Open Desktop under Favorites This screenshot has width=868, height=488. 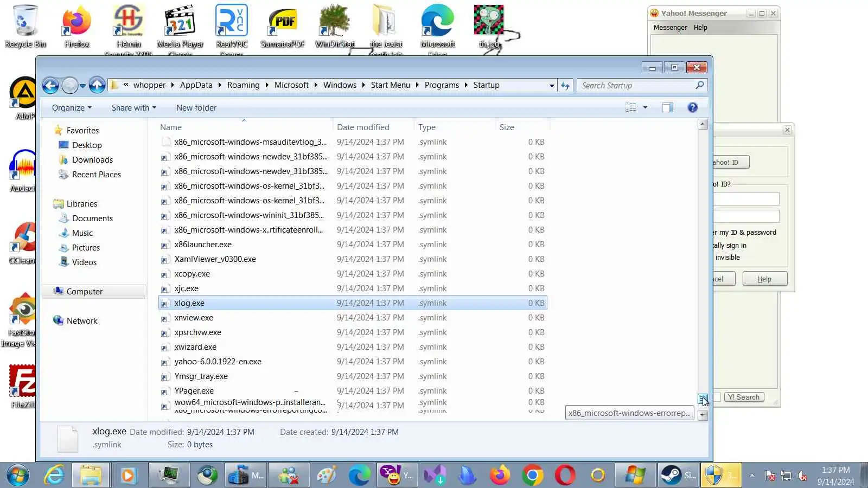[x=87, y=145]
